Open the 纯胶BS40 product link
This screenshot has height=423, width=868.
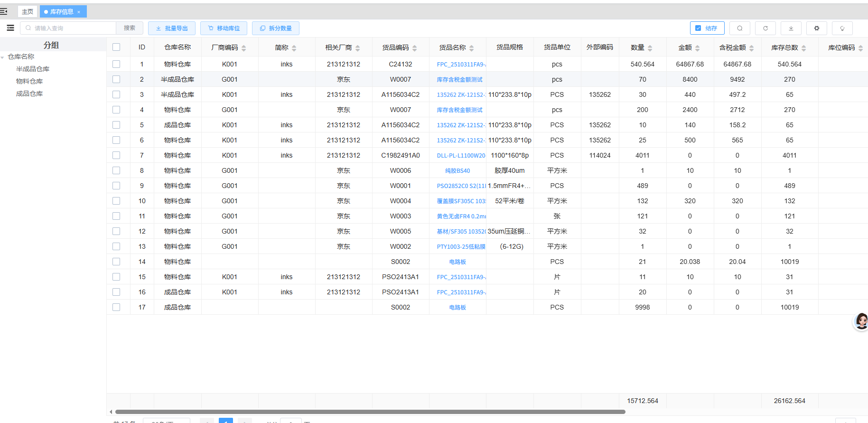pos(457,171)
